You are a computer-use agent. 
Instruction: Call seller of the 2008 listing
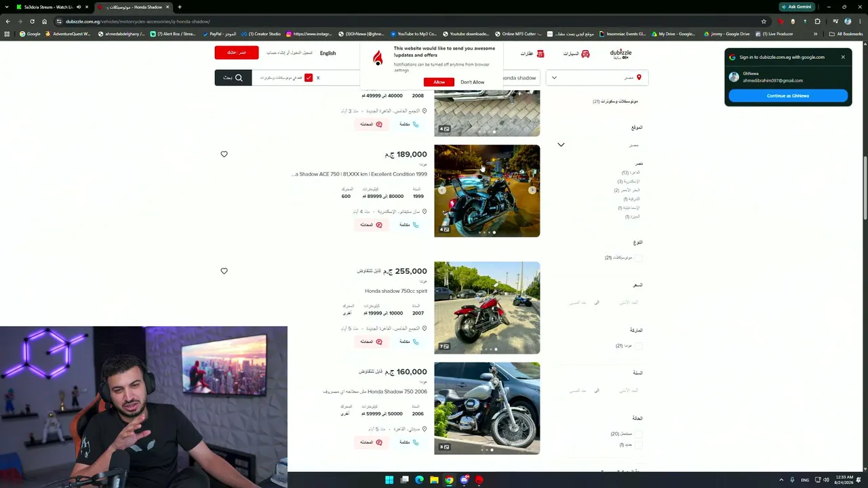[x=409, y=124]
